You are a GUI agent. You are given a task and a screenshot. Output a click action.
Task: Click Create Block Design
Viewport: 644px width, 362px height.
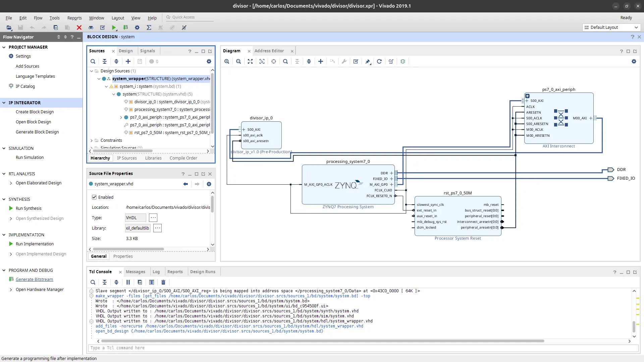point(35,112)
